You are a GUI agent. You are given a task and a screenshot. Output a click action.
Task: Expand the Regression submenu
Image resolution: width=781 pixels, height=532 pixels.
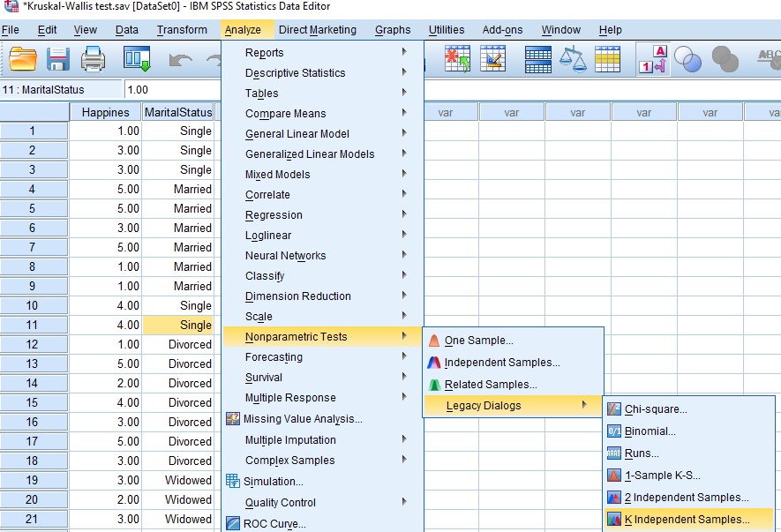click(274, 214)
